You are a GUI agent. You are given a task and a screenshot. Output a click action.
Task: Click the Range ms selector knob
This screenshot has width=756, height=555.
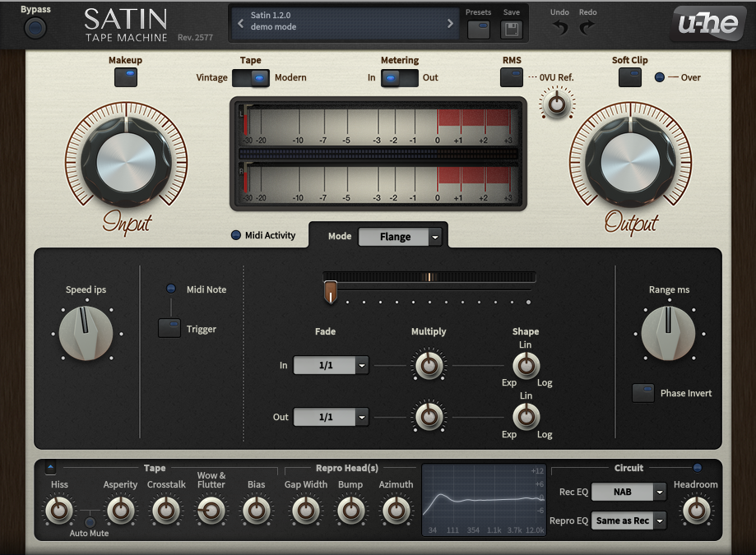click(669, 333)
